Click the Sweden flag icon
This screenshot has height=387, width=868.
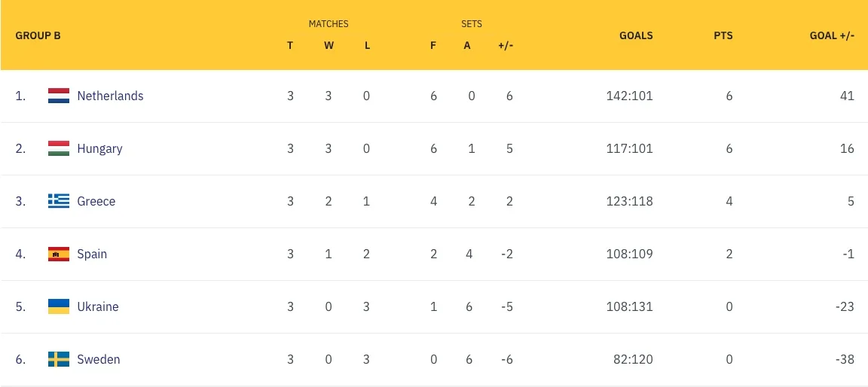[59, 359]
